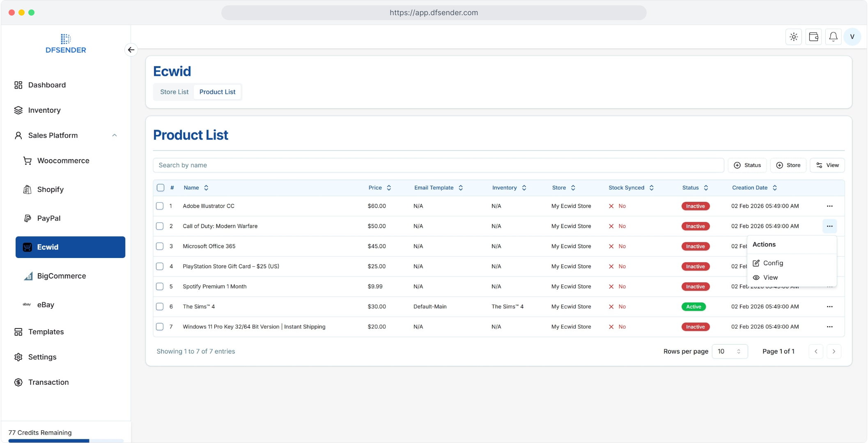Collapse sidebar with the back arrow icon
Viewport: 868px width, 443px height.
click(x=131, y=50)
